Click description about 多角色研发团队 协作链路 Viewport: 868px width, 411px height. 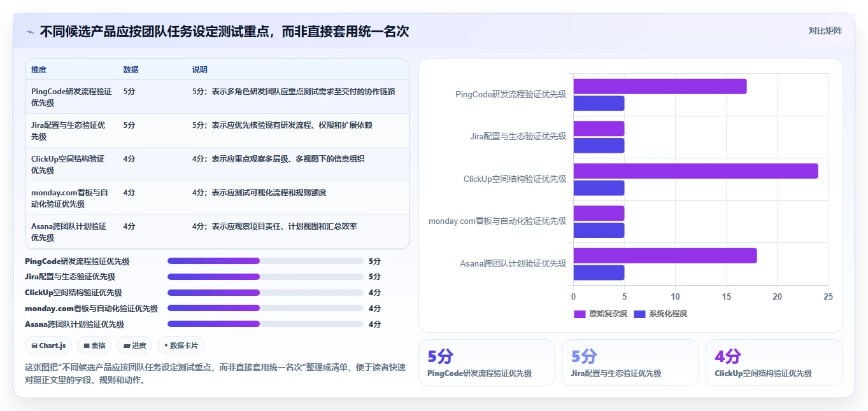click(294, 92)
